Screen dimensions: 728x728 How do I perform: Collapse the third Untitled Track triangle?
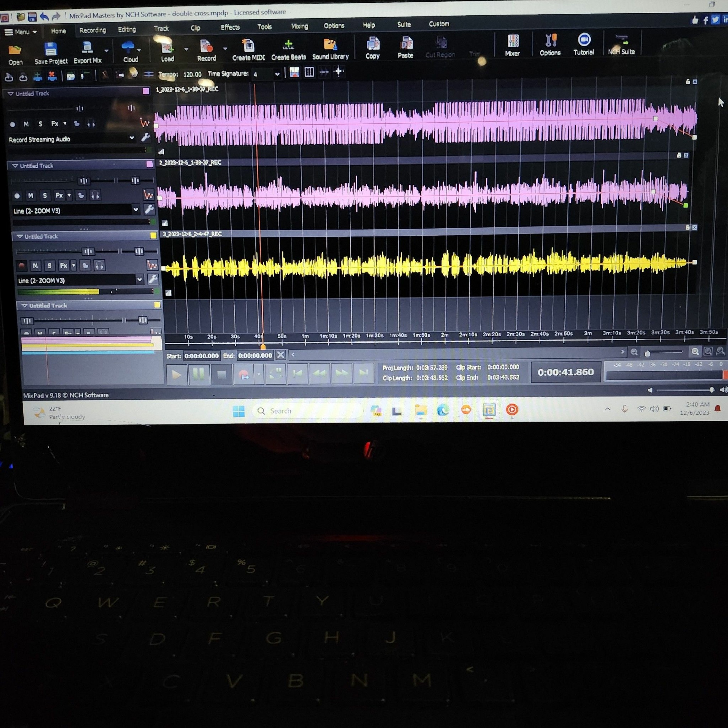pyautogui.click(x=20, y=236)
